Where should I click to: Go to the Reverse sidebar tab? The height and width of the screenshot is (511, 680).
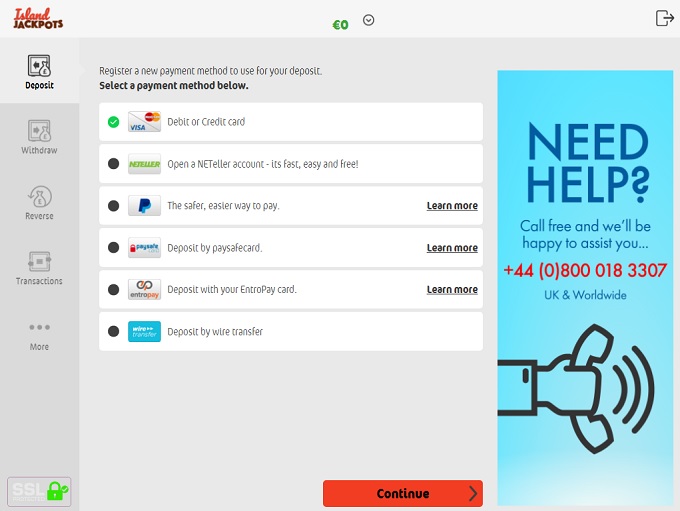point(39,203)
